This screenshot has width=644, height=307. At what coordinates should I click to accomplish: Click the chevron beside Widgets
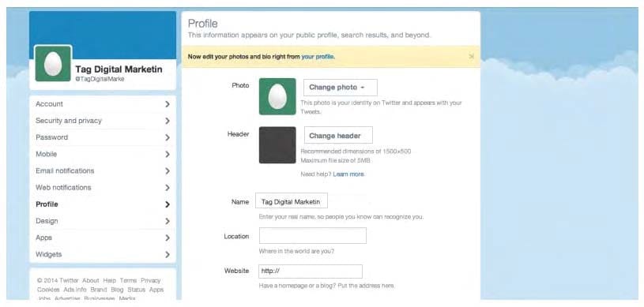click(168, 254)
